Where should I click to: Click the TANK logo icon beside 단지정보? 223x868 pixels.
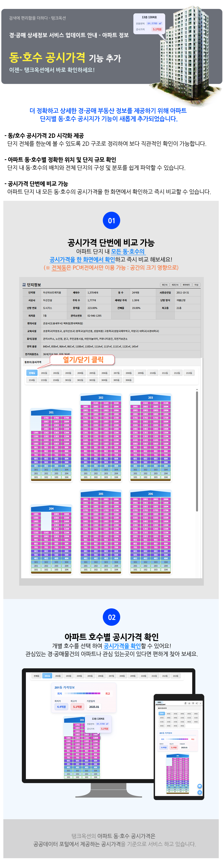pyautogui.click(x=24, y=285)
